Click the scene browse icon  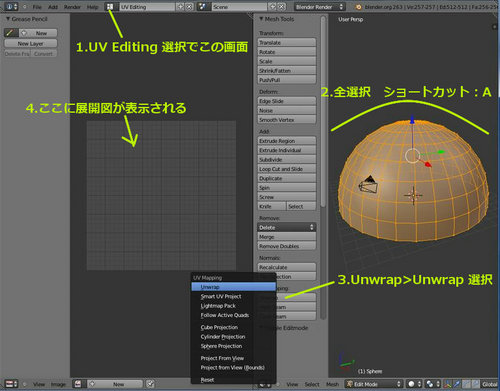click(x=202, y=7)
